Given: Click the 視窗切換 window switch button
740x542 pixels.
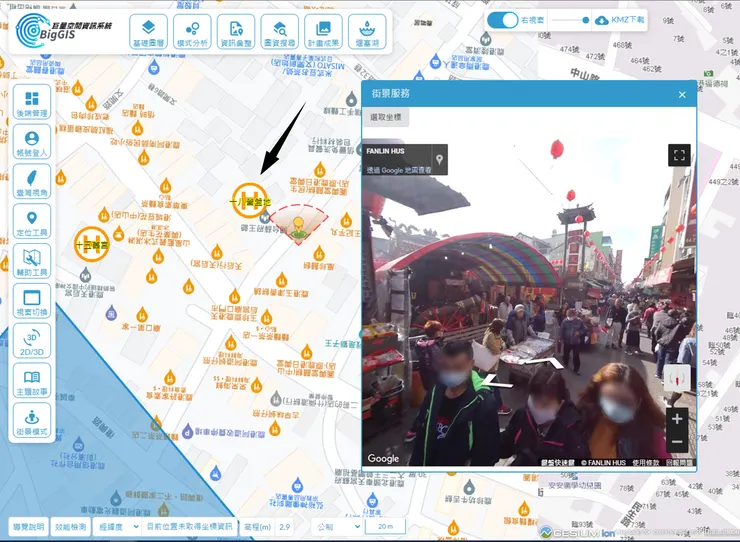Looking at the screenshot, I should [32, 301].
